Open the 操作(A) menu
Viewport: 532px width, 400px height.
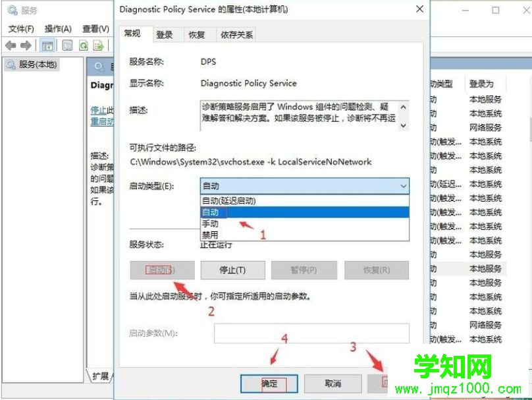(x=59, y=28)
